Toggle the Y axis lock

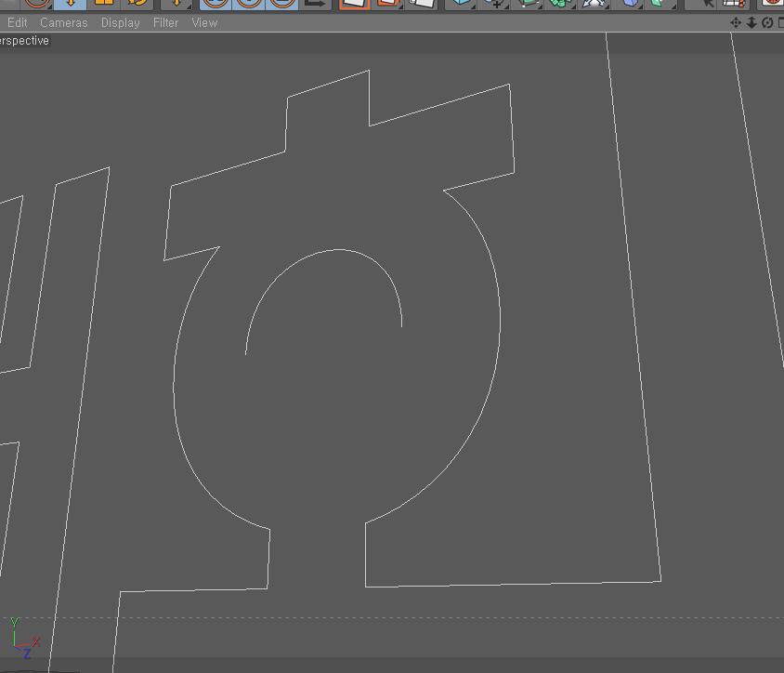[249, 4]
